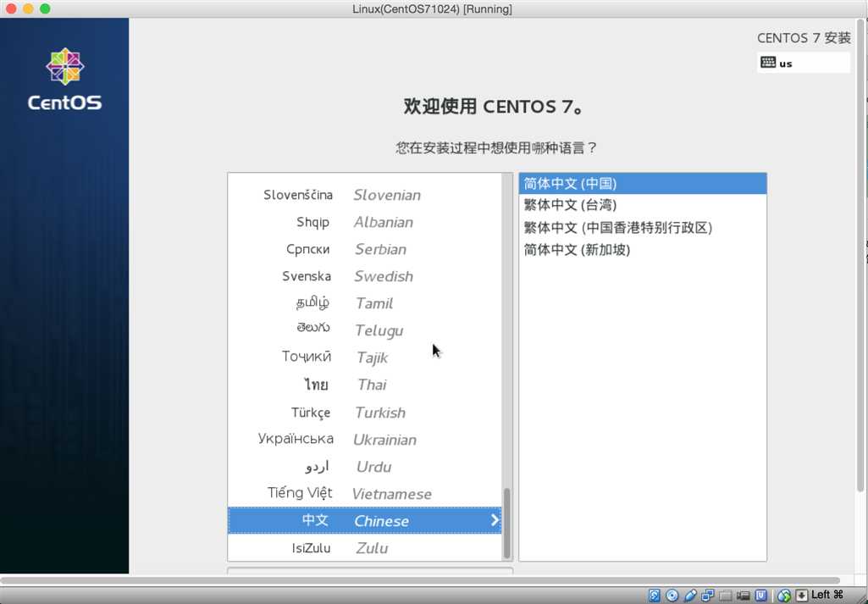
Task: Open the optical disc drive status icon
Action: (x=672, y=596)
